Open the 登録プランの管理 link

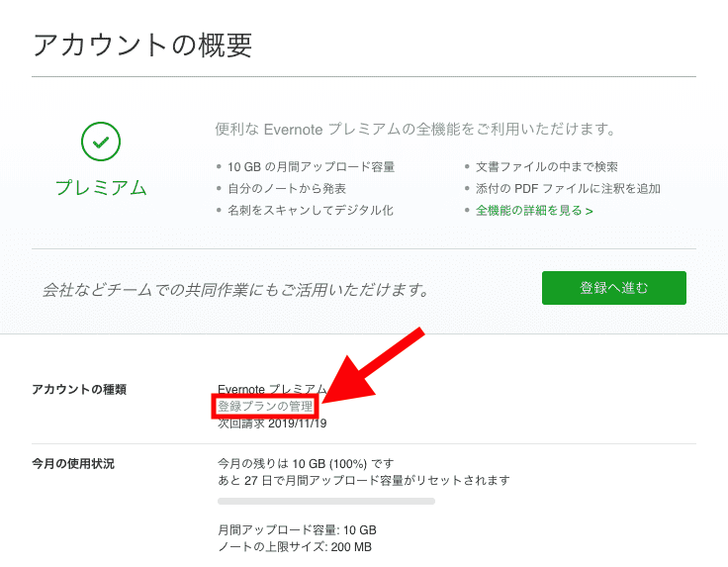[x=265, y=407]
